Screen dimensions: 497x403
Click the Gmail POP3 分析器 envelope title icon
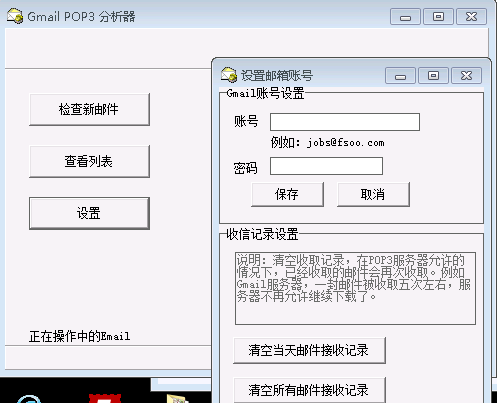click(15, 16)
